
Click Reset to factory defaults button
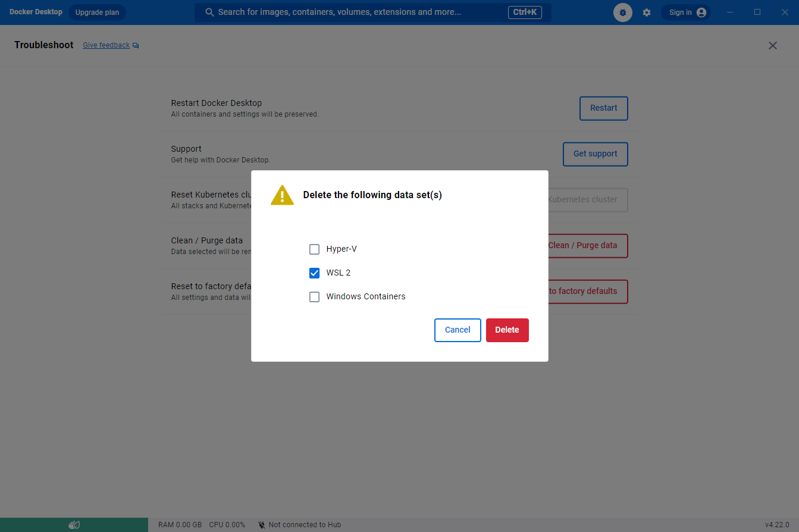(x=587, y=291)
